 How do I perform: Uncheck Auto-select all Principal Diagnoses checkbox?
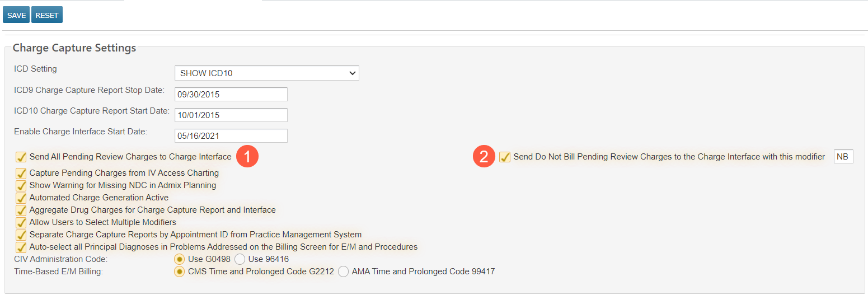21,247
